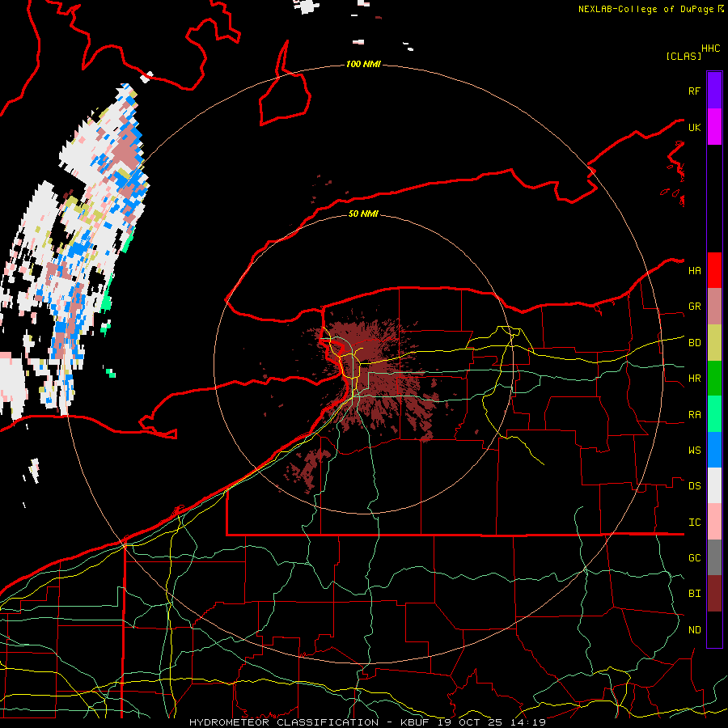
Task: Click the KBUF station identifier
Action: coord(415,722)
